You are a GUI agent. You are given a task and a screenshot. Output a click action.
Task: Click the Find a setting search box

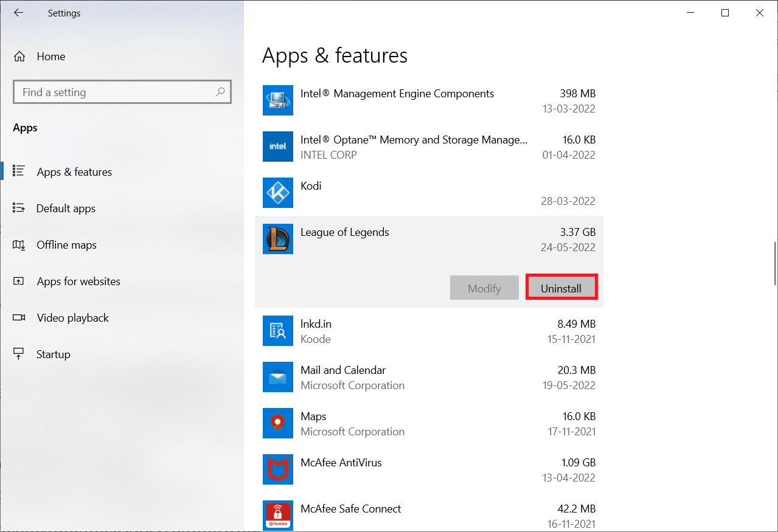point(122,92)
